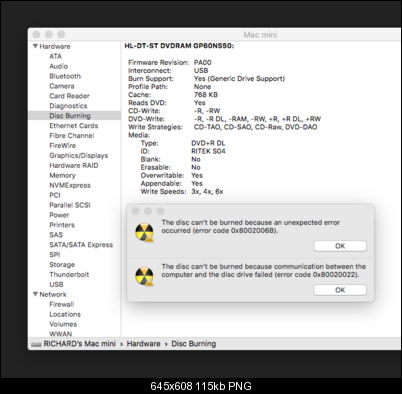Open the Thunderbolt hardware entry
402x394 pixels.
pos(69,275)
